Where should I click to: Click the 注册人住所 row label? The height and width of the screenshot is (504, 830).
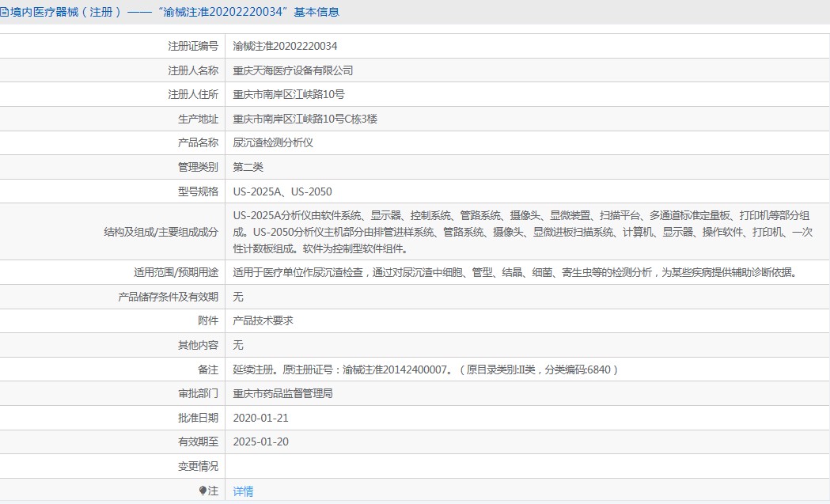(193, 94)
